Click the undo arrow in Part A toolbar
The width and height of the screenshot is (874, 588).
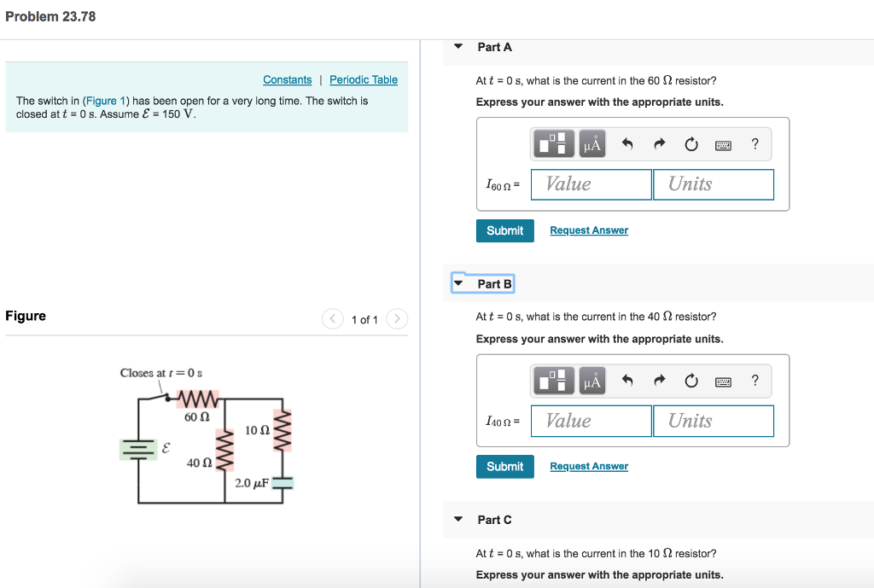click(x=629, y=143)
